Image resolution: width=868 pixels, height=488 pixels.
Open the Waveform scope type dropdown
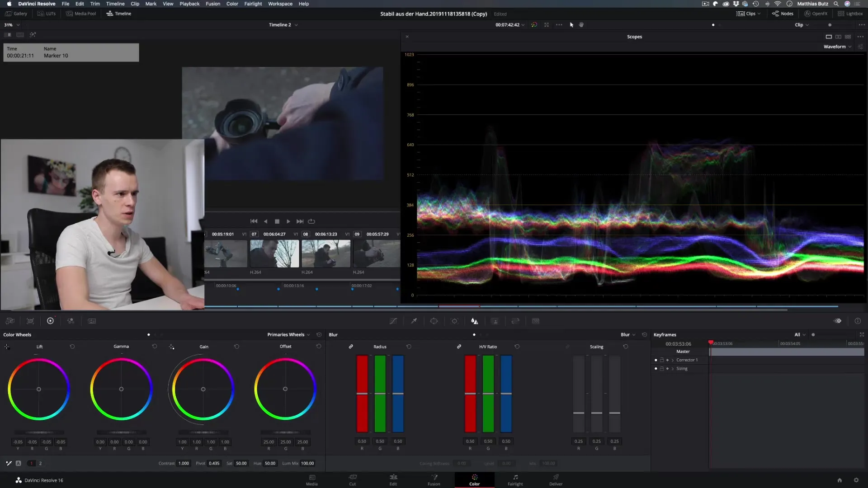(837, 47)
